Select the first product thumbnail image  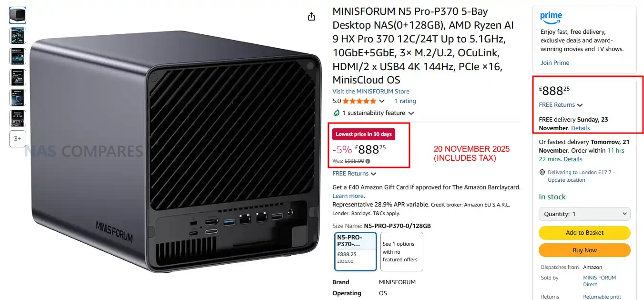pyautogui.click(x=18, y=15)
